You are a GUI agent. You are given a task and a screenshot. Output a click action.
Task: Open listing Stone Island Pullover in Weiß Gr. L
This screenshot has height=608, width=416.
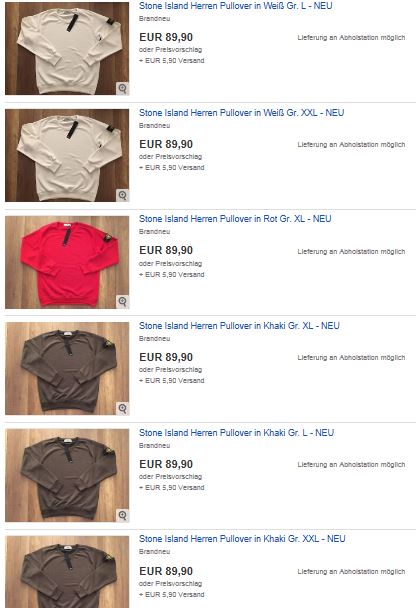pyautogui.click(x=236, y=6)
